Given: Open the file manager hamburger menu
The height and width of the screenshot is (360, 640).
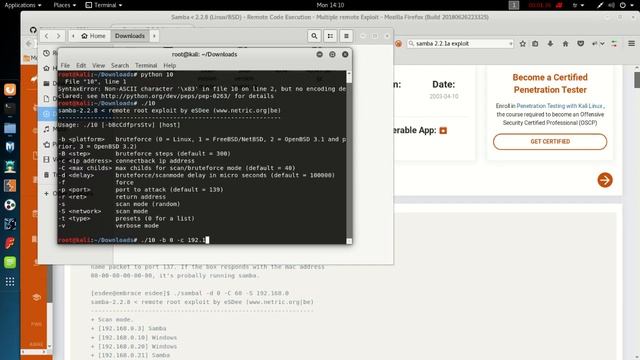Looking at the screenshot, I should point(346,36).
